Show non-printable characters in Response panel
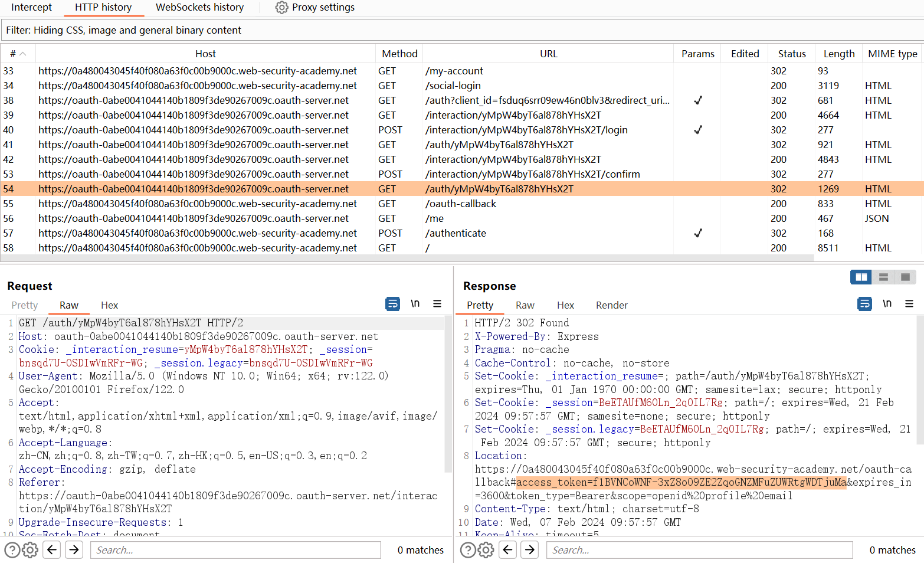Viewport: 924px width, 563px height. 887,304
